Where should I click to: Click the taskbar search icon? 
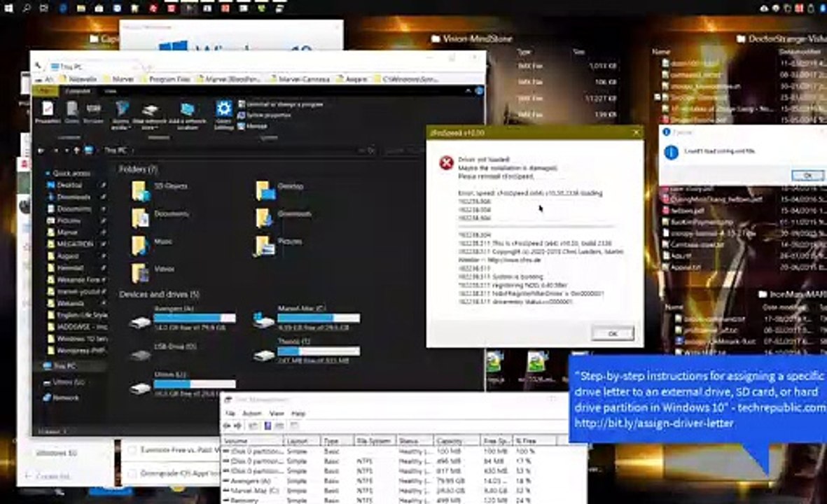coord(27,8)
